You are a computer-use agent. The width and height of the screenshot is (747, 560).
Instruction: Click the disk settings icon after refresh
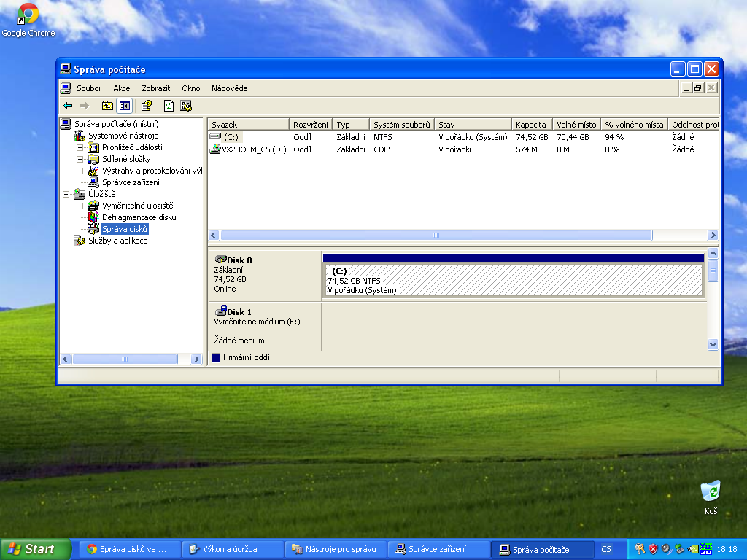(x=186, y=106)
